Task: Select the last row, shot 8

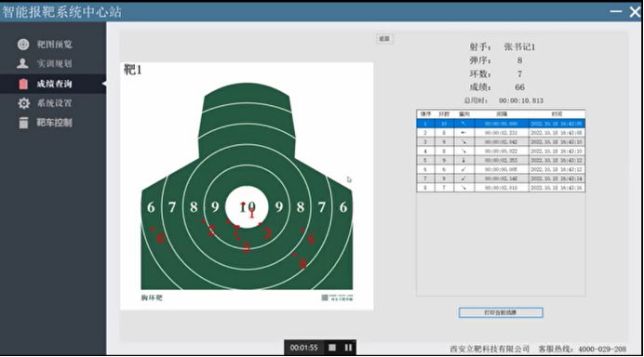Action: click(x=501, y=188)
